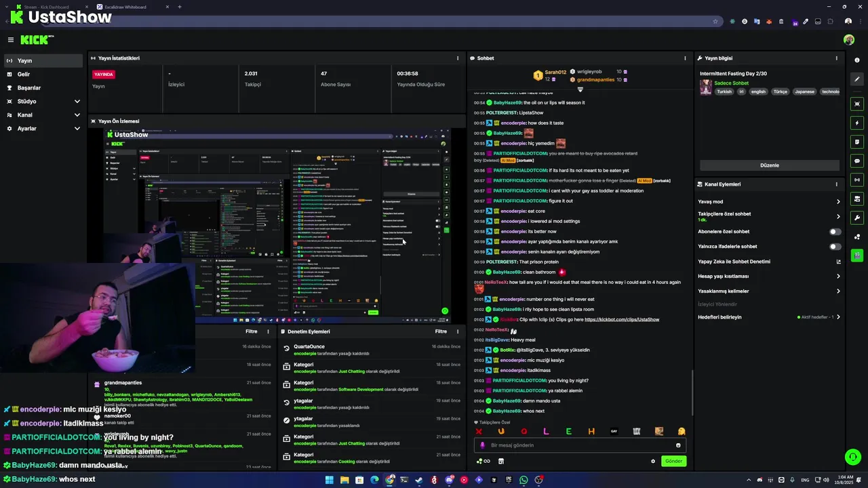Open the Yayın İstatistikleri panel options menu
Image resolution: width=868 pixels, height=488 pixels.
click(x=458, y=58)
